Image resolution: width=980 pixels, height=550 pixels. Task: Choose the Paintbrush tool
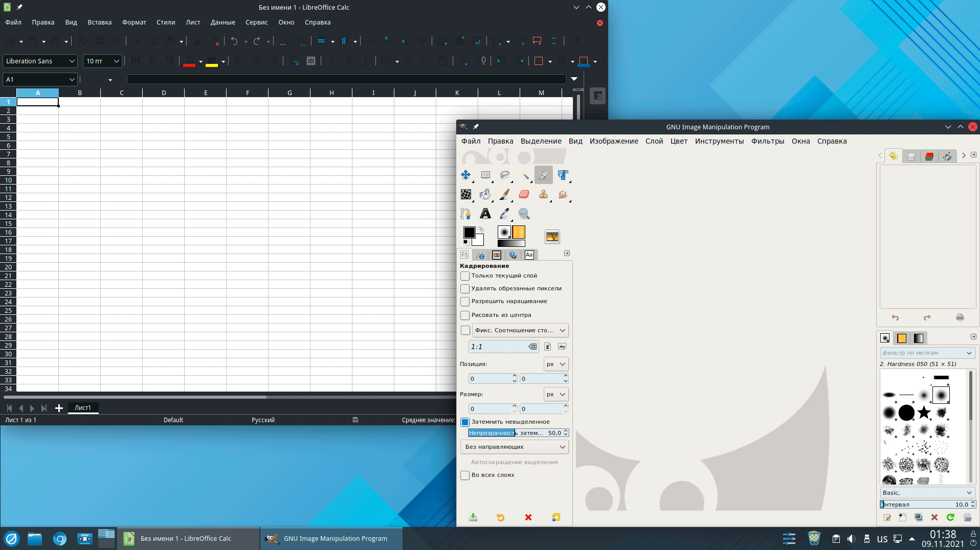504,194
